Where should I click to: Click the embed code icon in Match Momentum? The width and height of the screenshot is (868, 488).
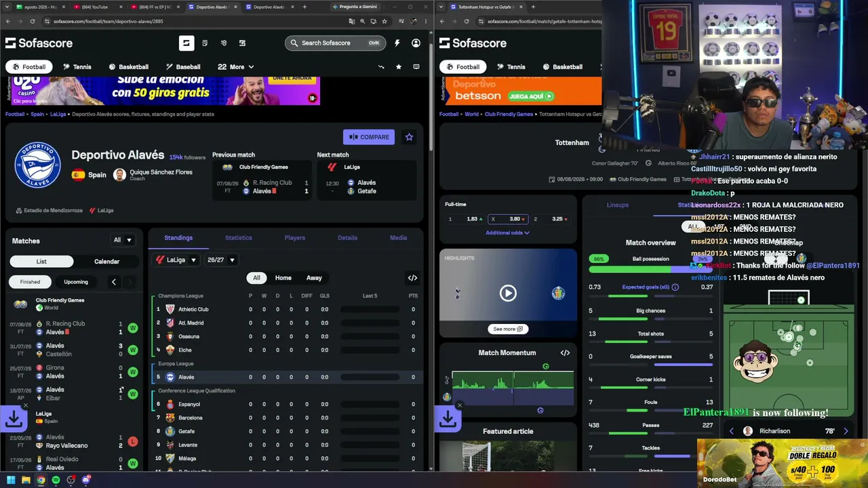pos(565,352)
